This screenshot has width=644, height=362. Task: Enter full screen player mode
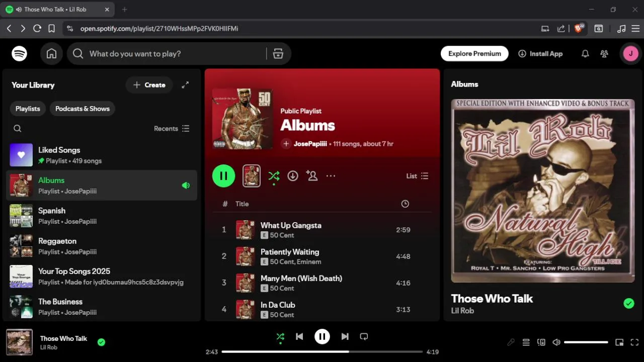tap(634, 342)
